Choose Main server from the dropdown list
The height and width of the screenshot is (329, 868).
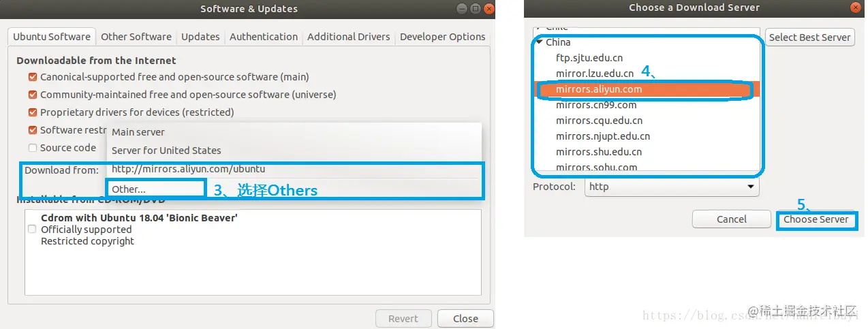294,132
